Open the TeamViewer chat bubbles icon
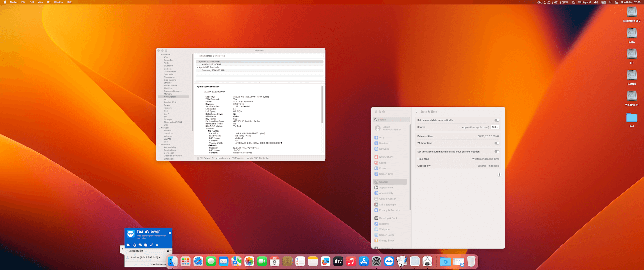Viewport: 644px width, 270px height. (x=140, y=245)
